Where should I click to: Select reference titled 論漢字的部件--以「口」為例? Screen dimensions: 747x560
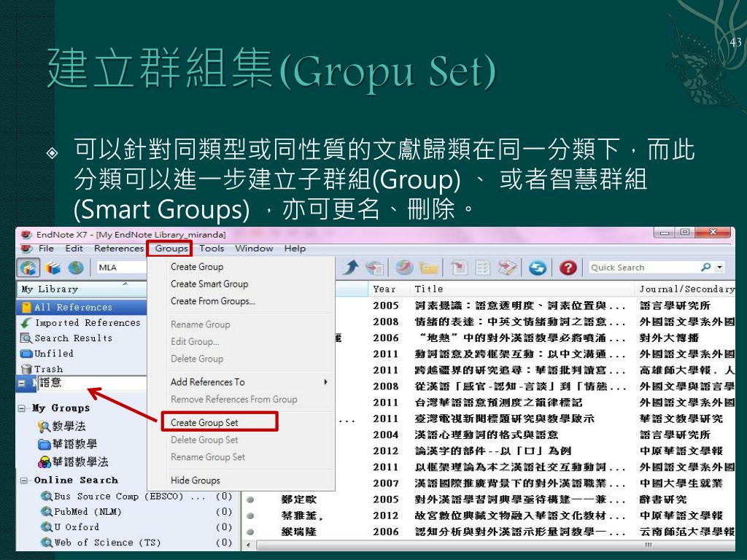pyautogui.click(x=492, y=451)
